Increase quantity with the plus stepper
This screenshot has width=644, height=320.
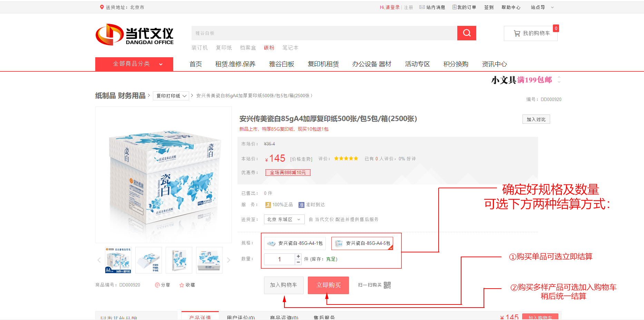[298, 257]
